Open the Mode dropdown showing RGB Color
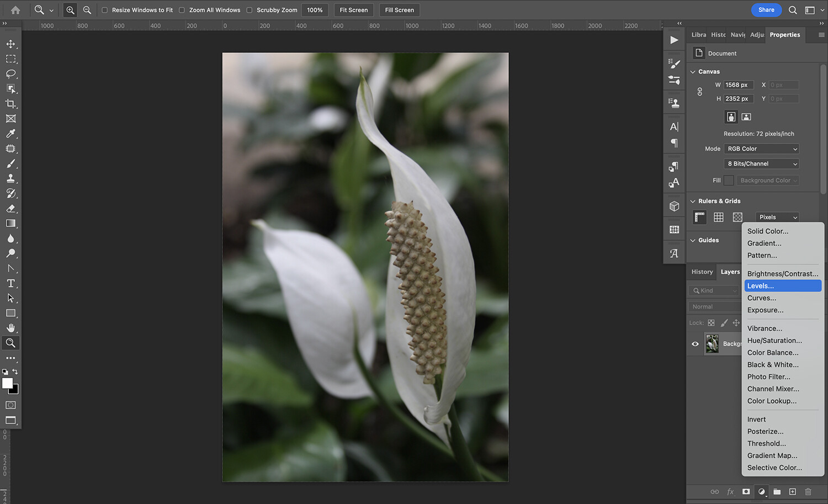828x504 pixels. pos(761,148)
